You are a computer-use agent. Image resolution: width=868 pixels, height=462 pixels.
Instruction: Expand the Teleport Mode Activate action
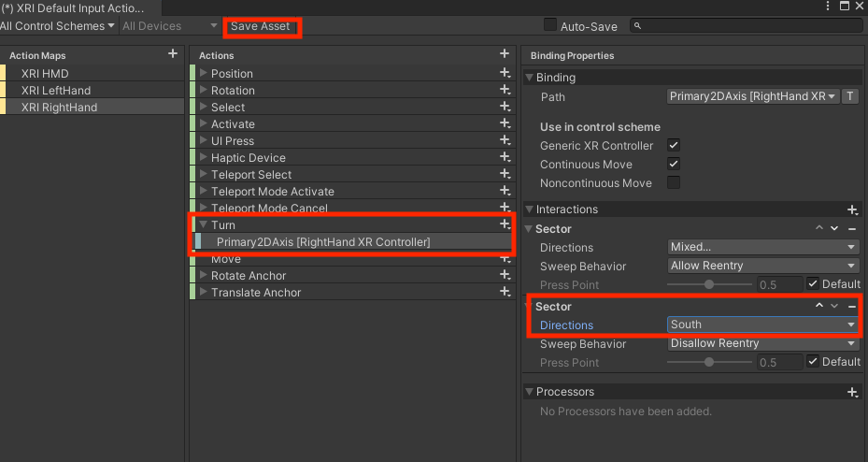tap(203, 191)
